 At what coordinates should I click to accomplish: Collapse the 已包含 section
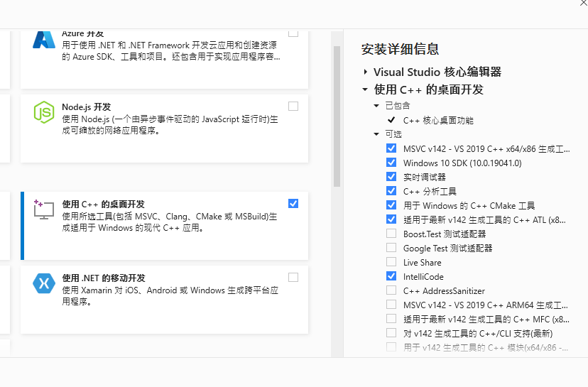pos(376,106)
